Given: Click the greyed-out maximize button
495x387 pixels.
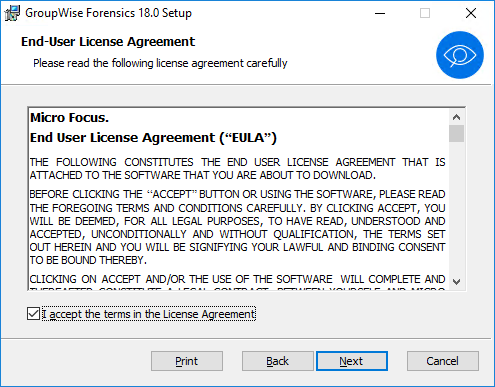Looking at the screenshot, I should (x=425, y=13).
